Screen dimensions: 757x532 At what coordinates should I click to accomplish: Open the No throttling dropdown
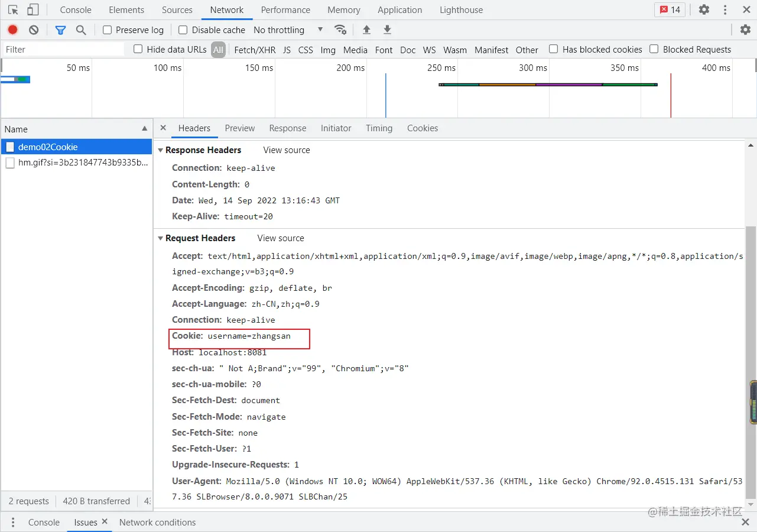288,30
